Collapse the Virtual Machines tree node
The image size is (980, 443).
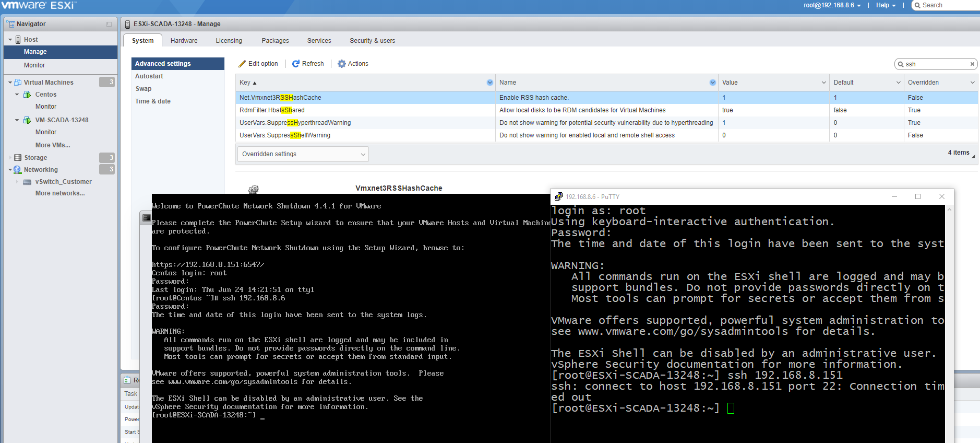pyautogui.click(x=10, y=83)
